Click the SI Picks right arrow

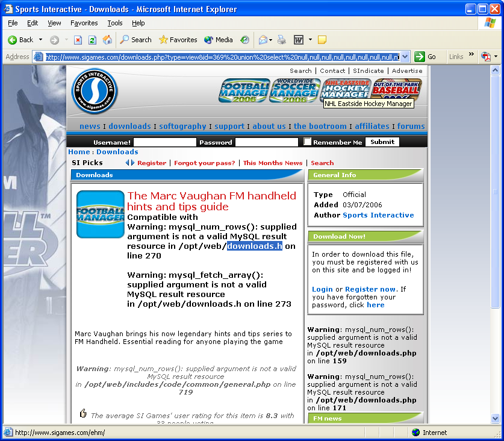pyautogui.click(x=132, y=163)
